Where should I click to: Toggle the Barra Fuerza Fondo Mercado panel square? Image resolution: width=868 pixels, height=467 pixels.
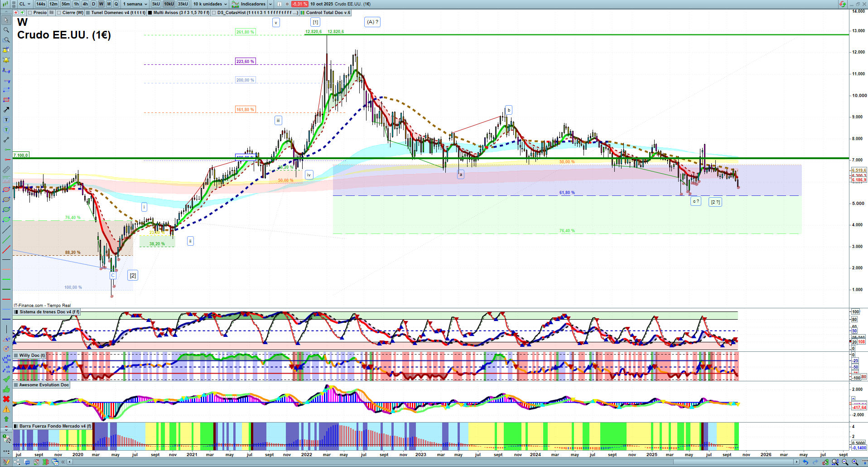tap(16, 426)
